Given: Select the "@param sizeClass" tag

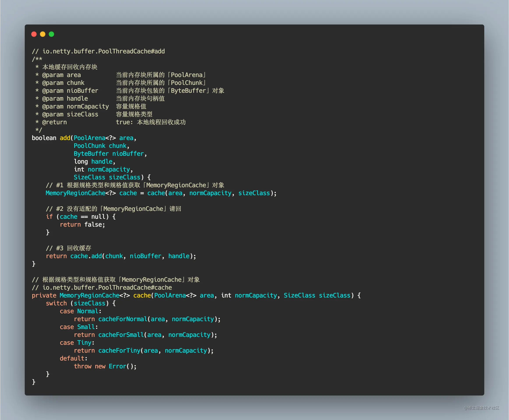Looking at the screenshot, I should (70, 114).
